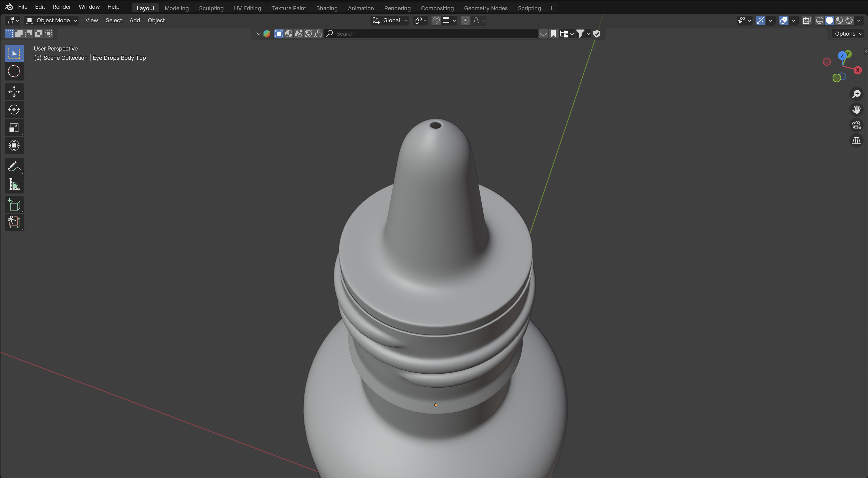The image size is (868, 478).
Task: Open the Render menu
Action: point(62,7)
